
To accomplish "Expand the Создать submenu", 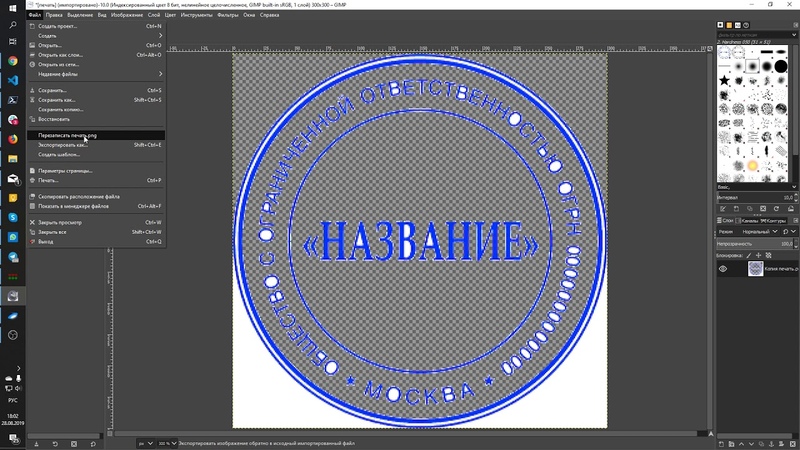I will tap(96, 36).
